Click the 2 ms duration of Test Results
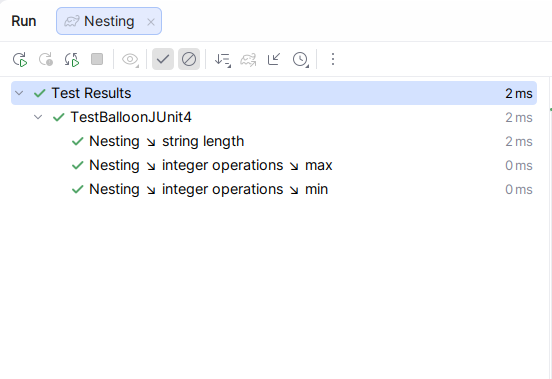Screen dimensions: 552x379 click(519, 93)
